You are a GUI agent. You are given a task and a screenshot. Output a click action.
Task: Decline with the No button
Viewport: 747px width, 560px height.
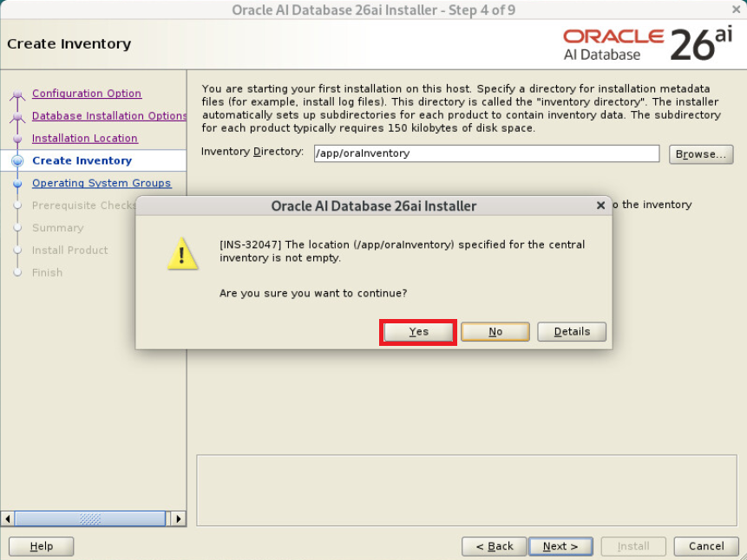(x=495, y=332)
